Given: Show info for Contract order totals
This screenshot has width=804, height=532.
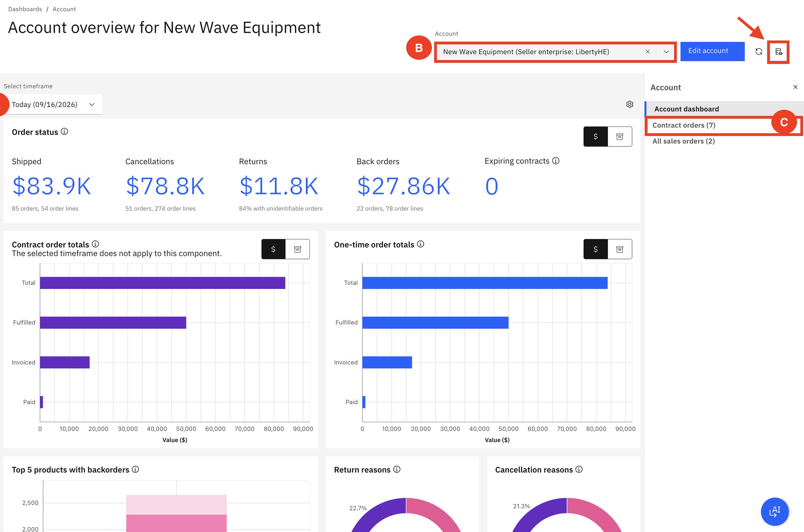Looking at the screenshot, I should click(x=95, y=244).
